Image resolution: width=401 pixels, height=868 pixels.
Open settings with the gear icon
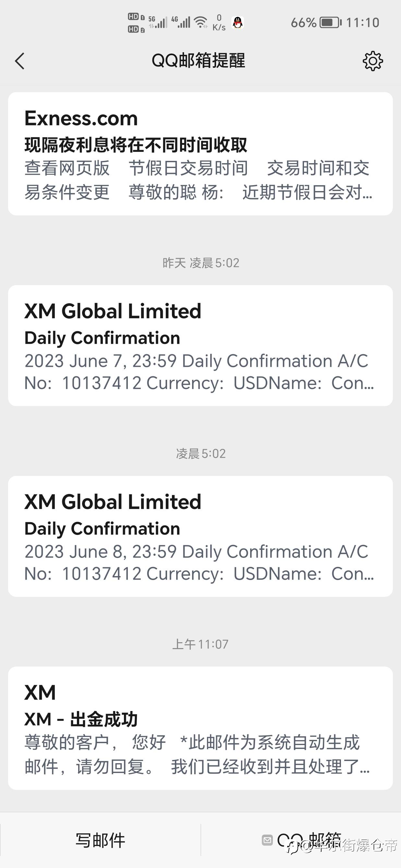point(373,61)
